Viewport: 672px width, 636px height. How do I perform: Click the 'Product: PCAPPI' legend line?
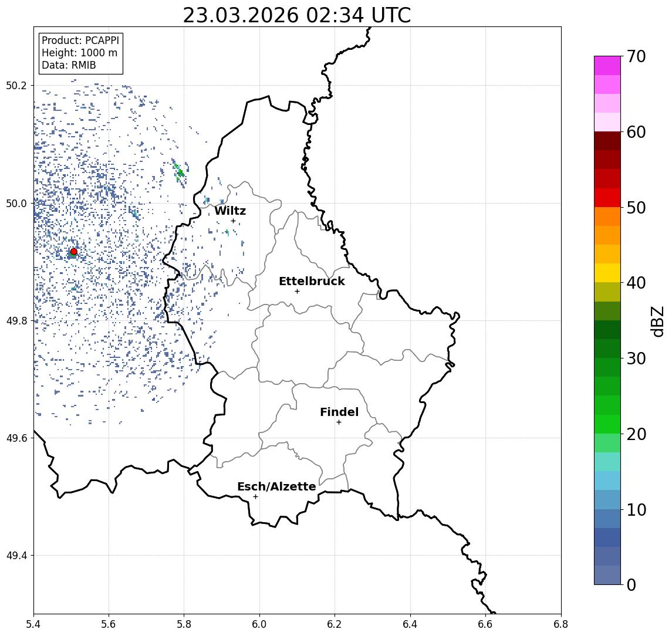tap(80, 40)
